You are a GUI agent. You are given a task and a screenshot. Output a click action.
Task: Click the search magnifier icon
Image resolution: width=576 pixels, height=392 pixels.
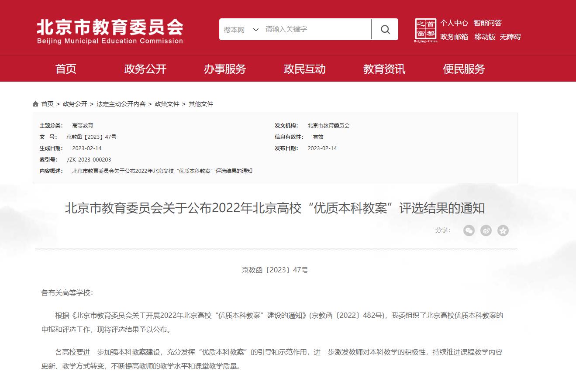coord(385,29)
